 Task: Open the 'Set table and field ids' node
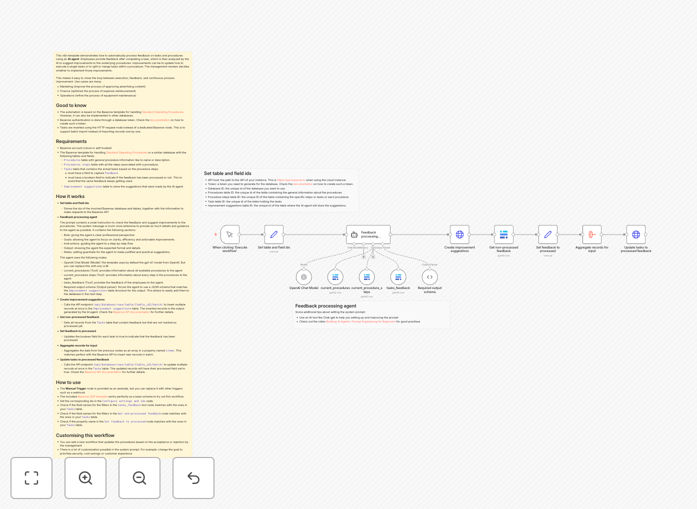click(x=274, y=235)
